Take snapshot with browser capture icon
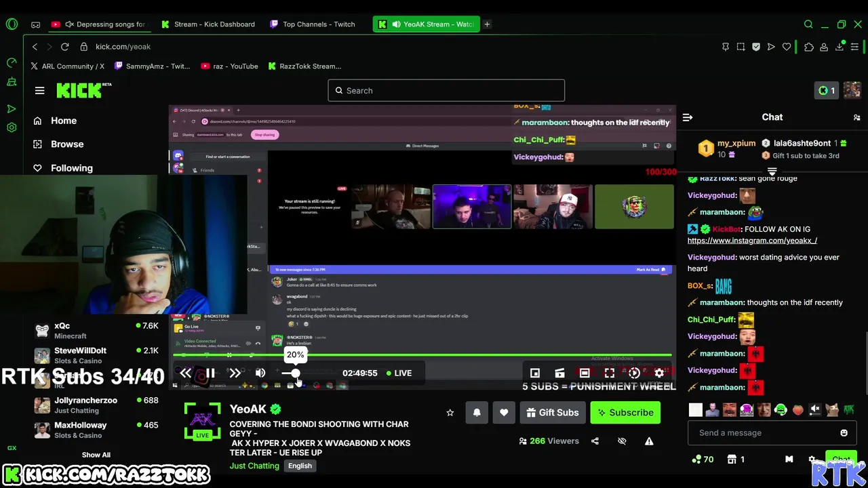Viewport: 868px width, 488px height. (741, 47)
